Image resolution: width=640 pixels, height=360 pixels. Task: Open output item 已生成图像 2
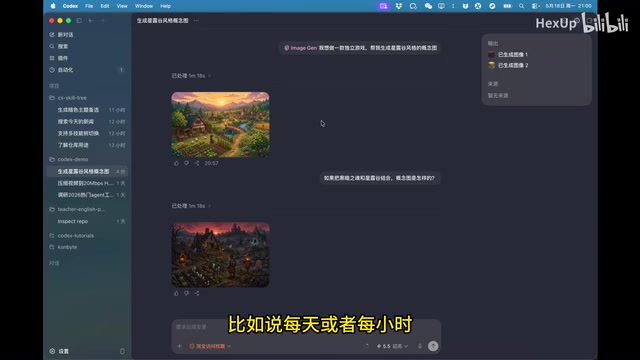click(508, 65)
